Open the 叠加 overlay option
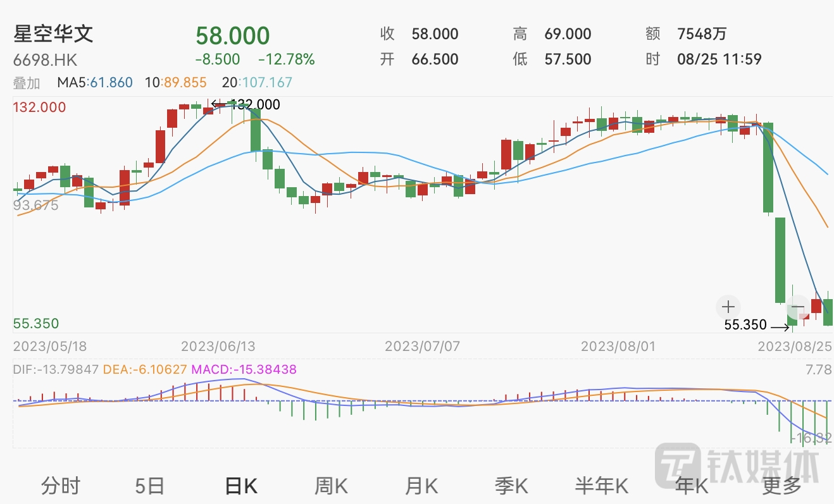Screen dimensions: 834x504 pos(27,82)
